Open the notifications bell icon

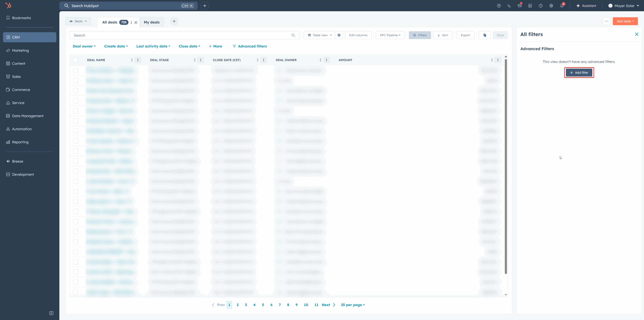[562, 6]
